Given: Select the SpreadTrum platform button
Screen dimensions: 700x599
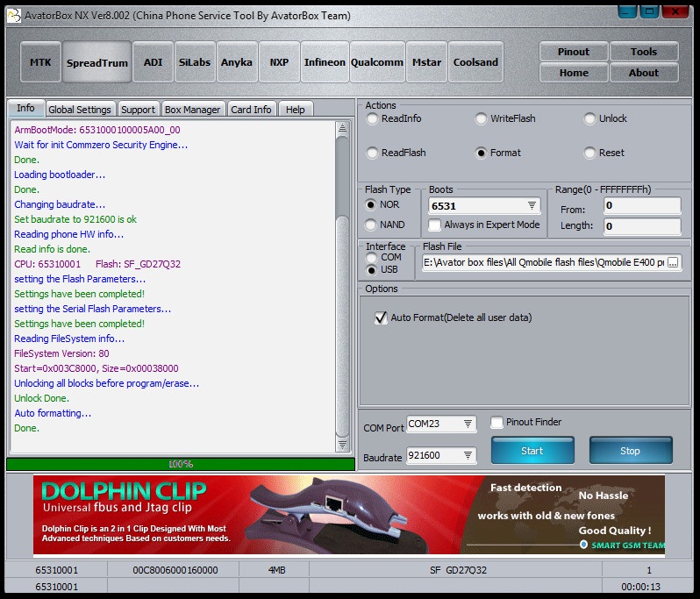Looking at the screenshot, I should [x=96, y=62].
